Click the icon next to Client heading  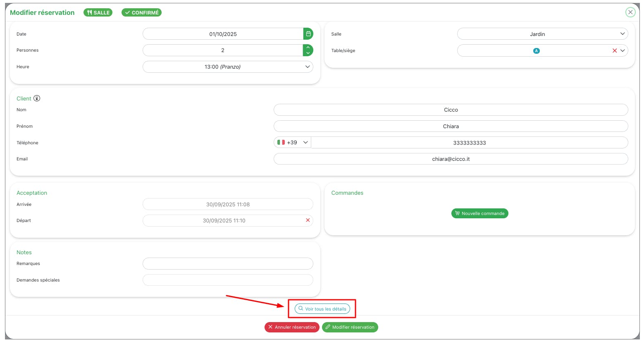coord(37,98)
